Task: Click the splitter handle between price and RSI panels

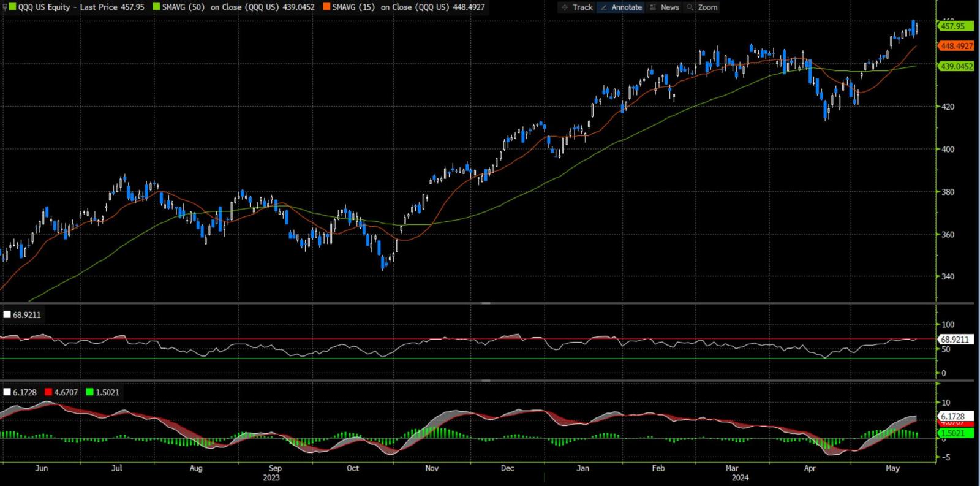Action: [x=486, y=303]
